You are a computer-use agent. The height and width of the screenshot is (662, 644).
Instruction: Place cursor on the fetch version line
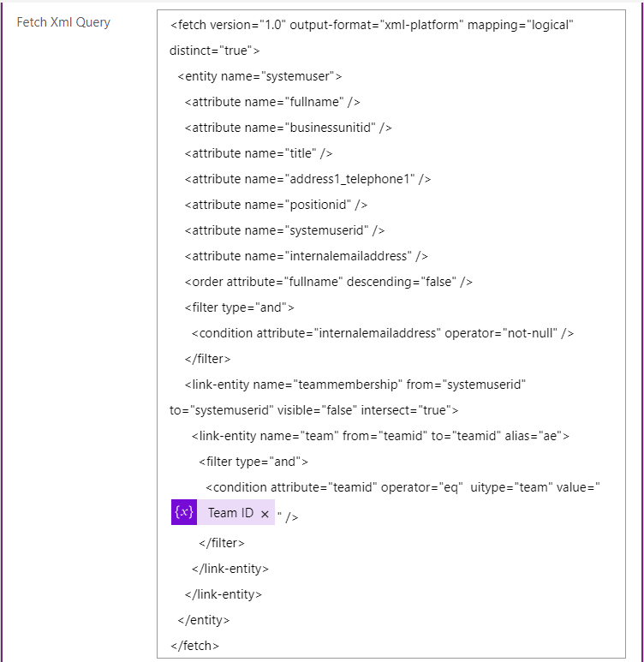[372, 25]
